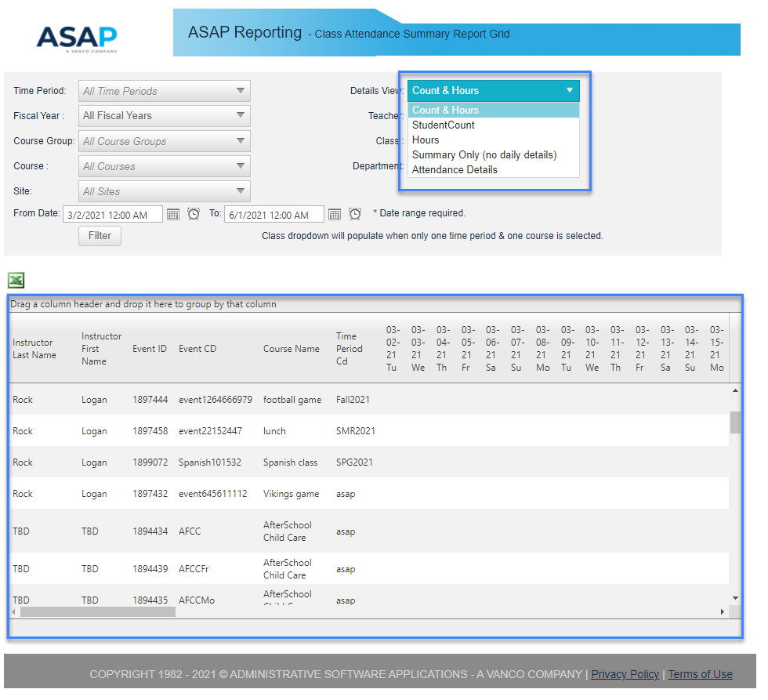Click the Filter button
The width and height of the screenshot is (768, 700).
(100, 236)
